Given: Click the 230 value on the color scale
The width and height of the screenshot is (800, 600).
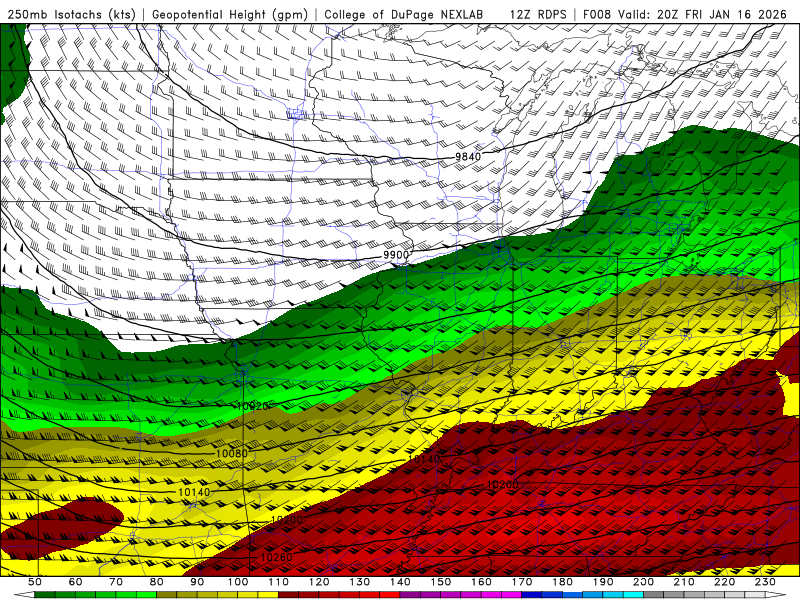Looking at the screenshot, I should tap(765, 582).
